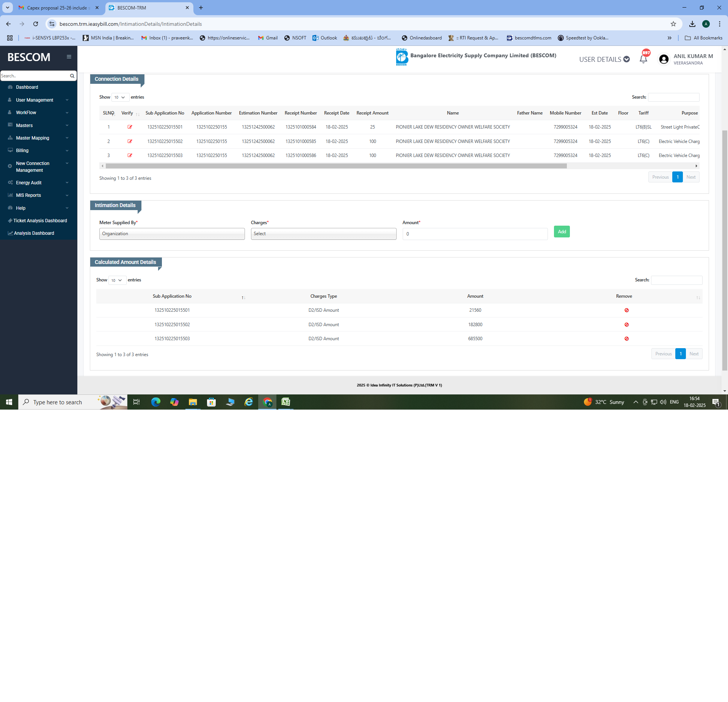Open the Charges select dropdown
Screen dimensions: 728x702
coord(323,234)
